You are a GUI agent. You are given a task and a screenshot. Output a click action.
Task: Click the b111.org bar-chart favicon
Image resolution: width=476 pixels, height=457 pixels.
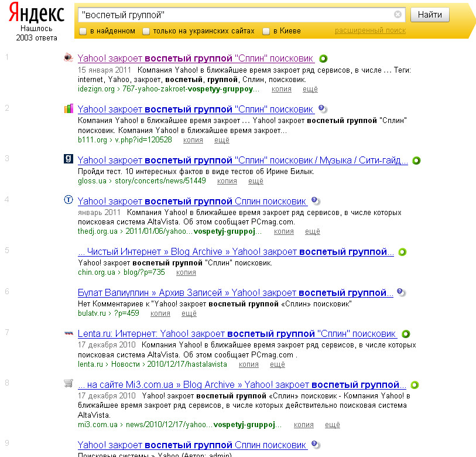(x=69, y=108)
